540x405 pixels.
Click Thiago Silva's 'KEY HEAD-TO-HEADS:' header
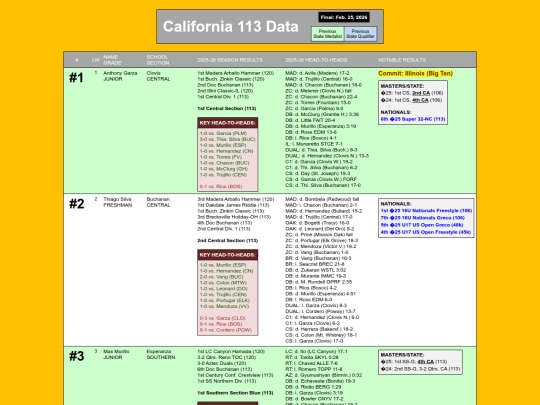228,255
